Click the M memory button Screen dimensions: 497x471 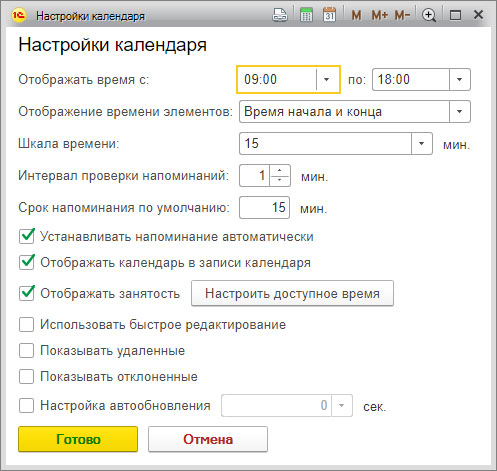pyautogui.click(x=356, y=15)
